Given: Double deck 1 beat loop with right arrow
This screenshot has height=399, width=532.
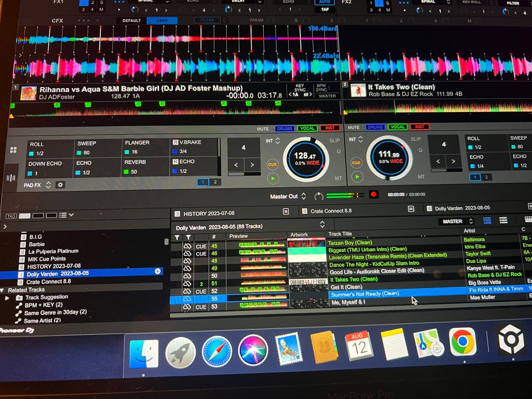Looking at the screenshot, I should point(252,165).
